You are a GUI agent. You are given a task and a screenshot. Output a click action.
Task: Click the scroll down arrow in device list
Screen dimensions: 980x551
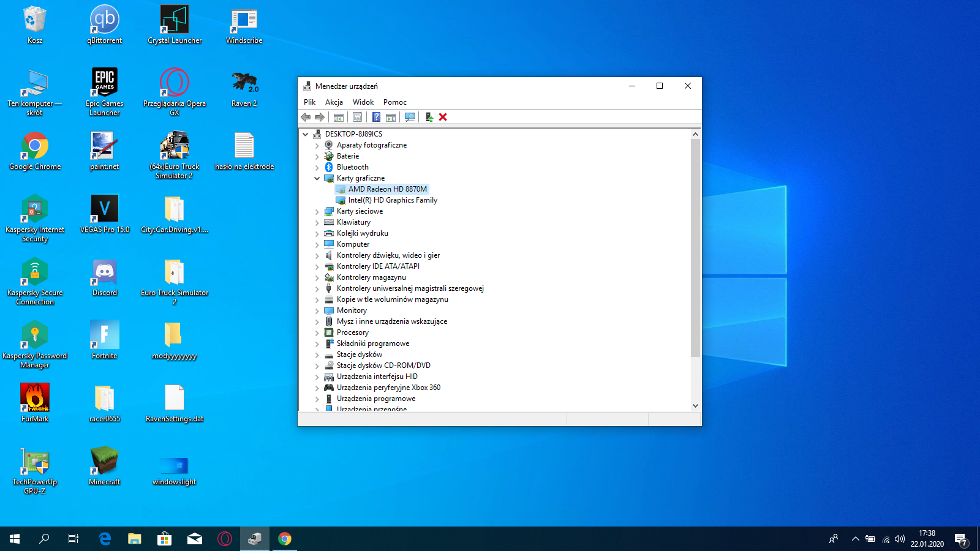695,405
